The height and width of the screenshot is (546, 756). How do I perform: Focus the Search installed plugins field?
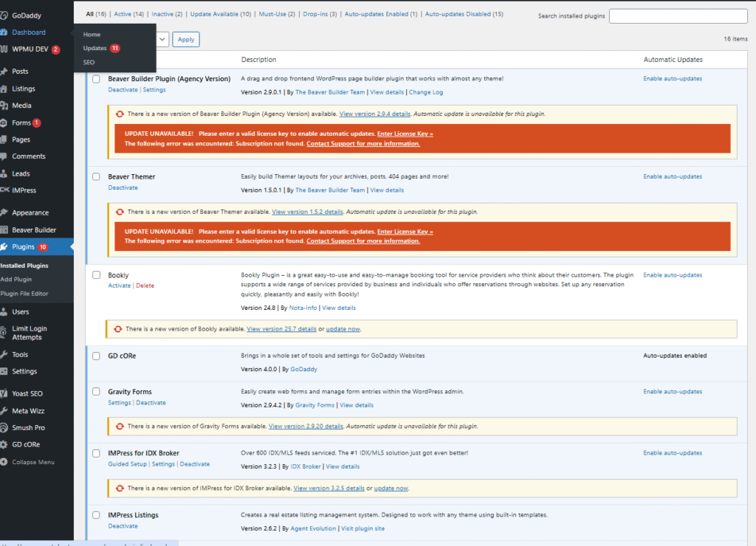678,16
